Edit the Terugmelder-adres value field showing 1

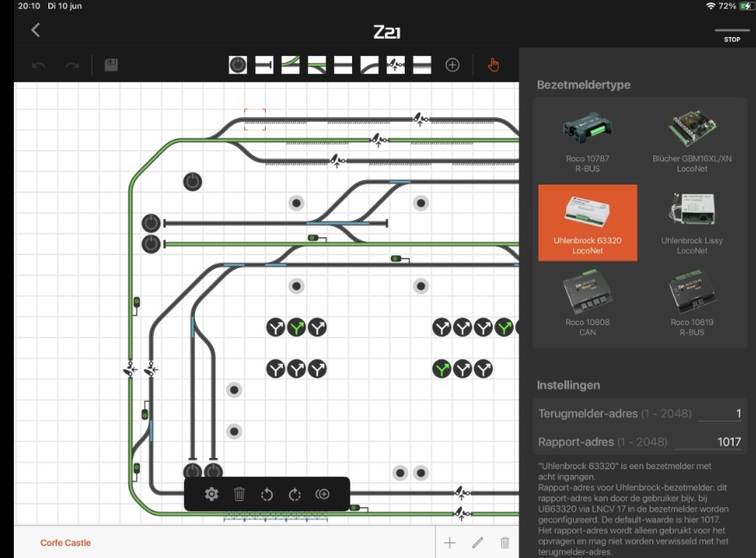pos(720,413)
